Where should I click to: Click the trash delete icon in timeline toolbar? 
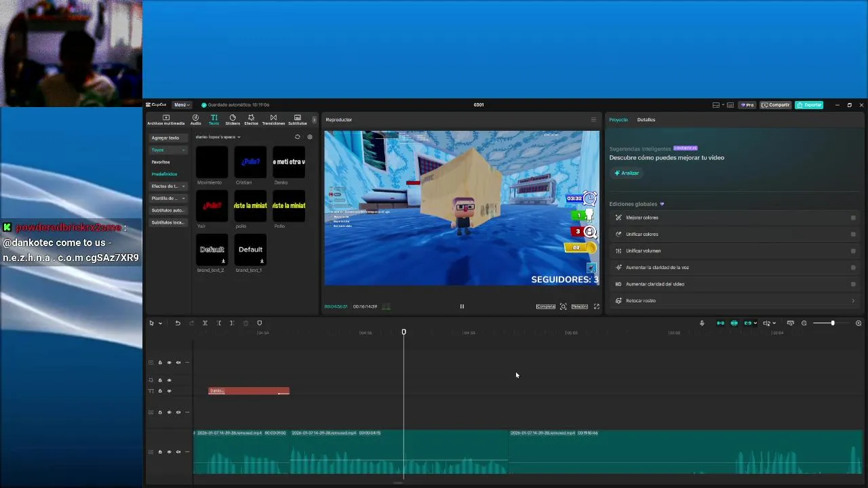point(245,323)
